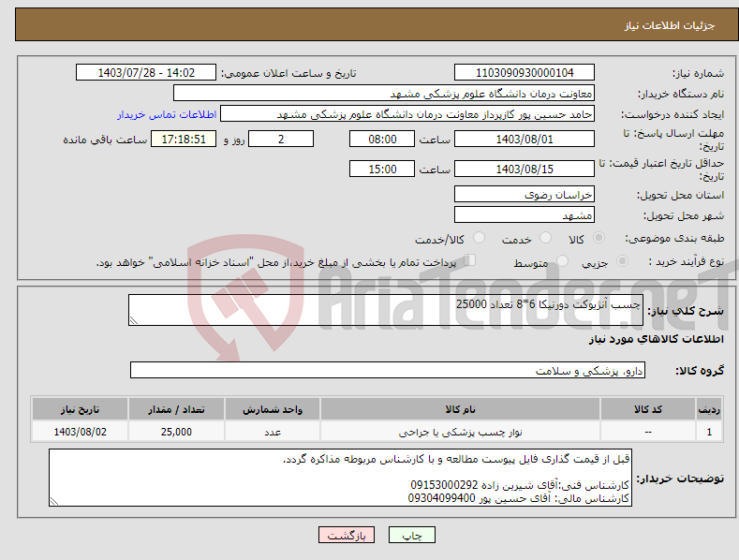This screenshot has width=739, height=560.
Task: Click the row number cell 1
Action: coord(709,432)
